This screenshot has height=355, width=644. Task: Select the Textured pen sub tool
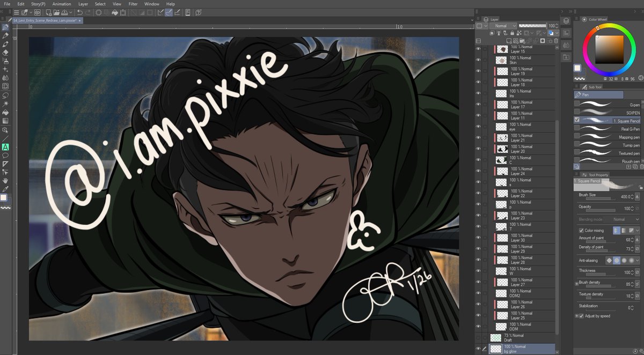tap(606, 153)
